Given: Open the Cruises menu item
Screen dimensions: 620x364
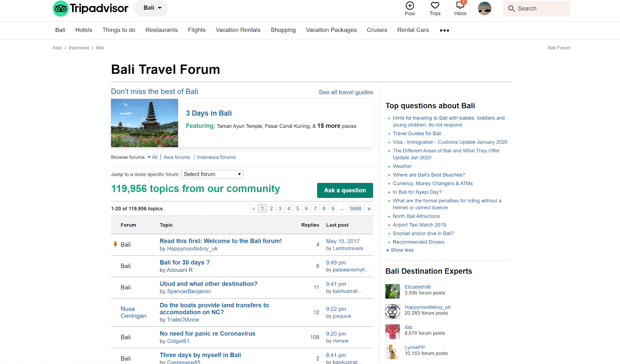Looking at the screenshot, I should tap(377, 30).
